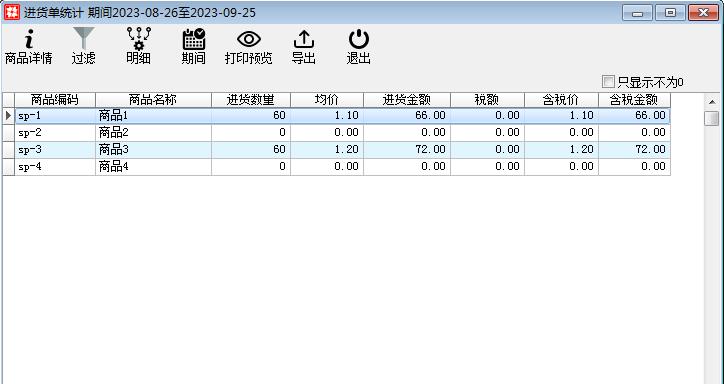Click the vertical scrollbar thumb
Image resolution: width=724 pixels, height=384 pixels.
712,118
